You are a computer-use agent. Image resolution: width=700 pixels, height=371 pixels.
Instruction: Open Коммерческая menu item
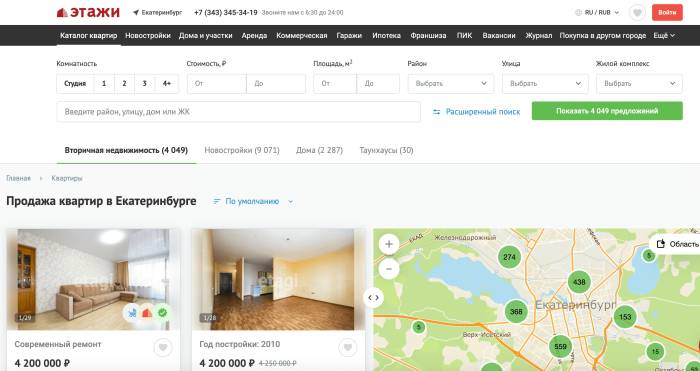[302, 36]
